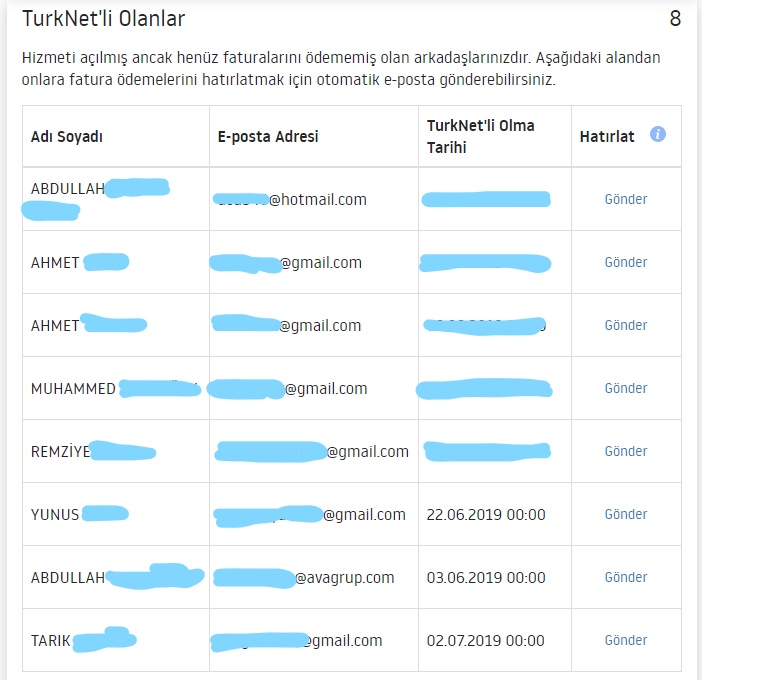Image resolution: width=772 pixels, height=680 pixels.
Task: Click the @hotmail.com email cell
Action: pos(314,199)
